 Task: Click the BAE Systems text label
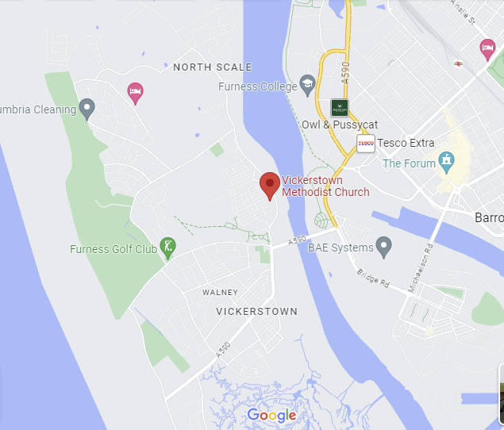(x=340, y=248)
